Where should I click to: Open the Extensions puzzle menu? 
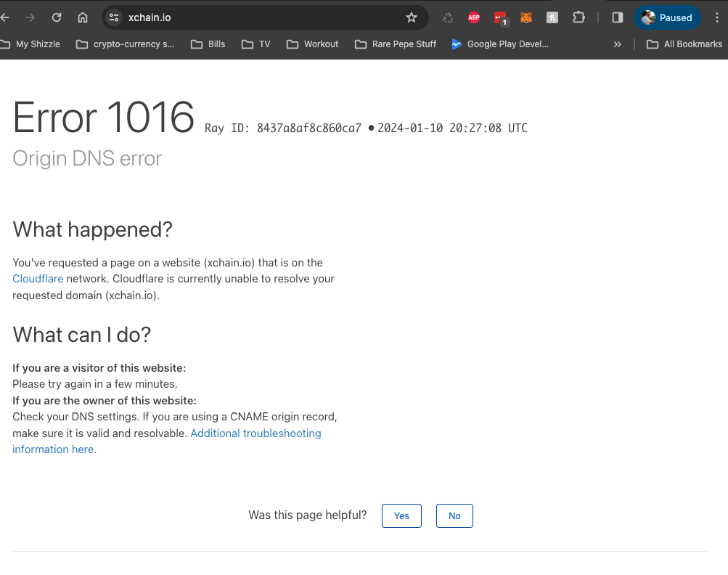pyautogui.click(x=578, y=17)
